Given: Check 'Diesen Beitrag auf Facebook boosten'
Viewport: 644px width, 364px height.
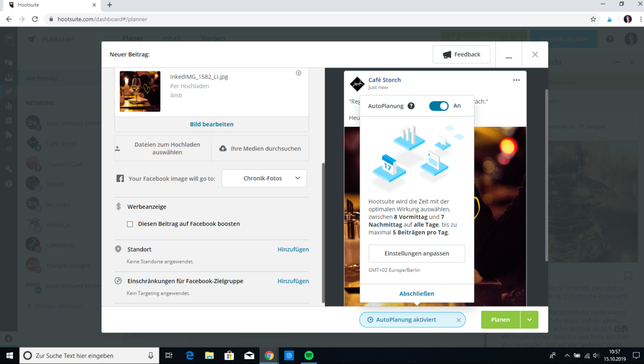Looking at the screenshot, I should tap(129, 224).
